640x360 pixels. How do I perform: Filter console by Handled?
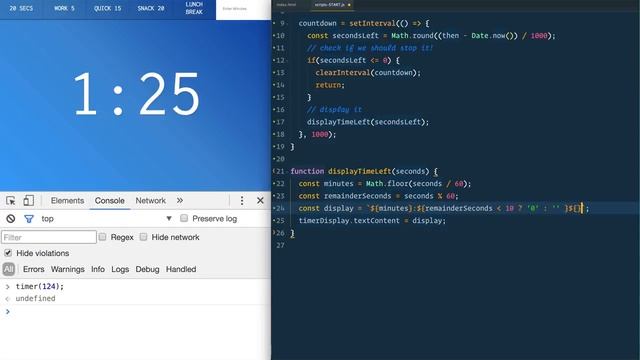pyautogui.click(x=181, y=269)
